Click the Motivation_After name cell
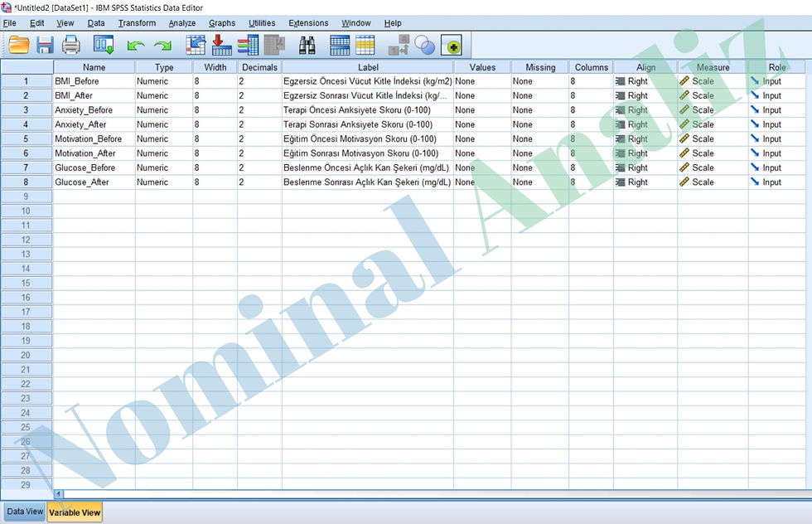Image resolution: width=812 pixels, height=524 pixels. click(94, 153)
